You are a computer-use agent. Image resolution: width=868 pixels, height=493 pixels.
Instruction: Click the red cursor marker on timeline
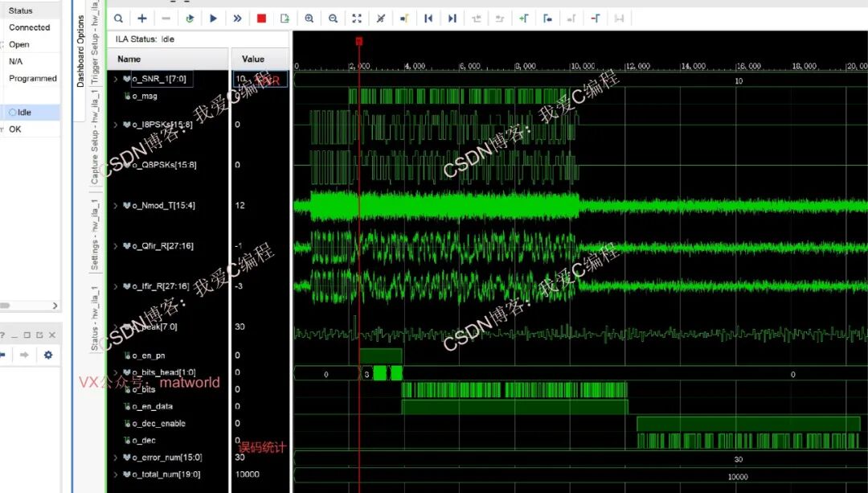click(x=358, y=41)
